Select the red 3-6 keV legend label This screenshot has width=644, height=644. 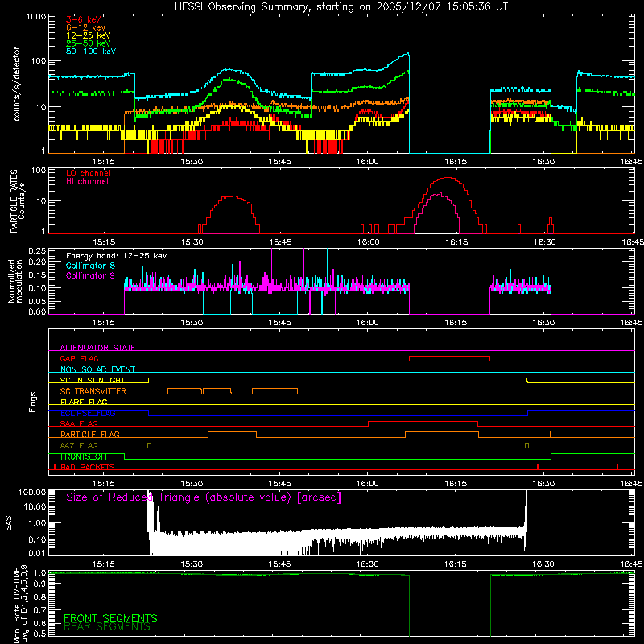point(84,19)
